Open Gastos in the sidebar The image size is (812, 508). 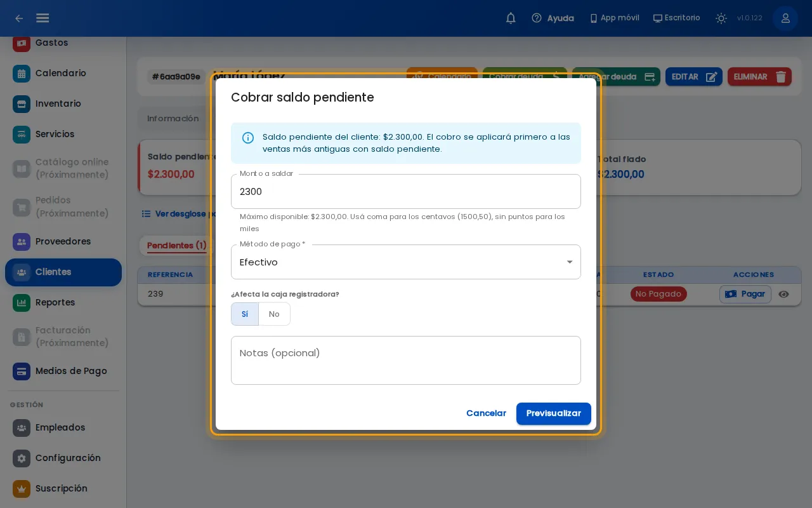(63, 43)
